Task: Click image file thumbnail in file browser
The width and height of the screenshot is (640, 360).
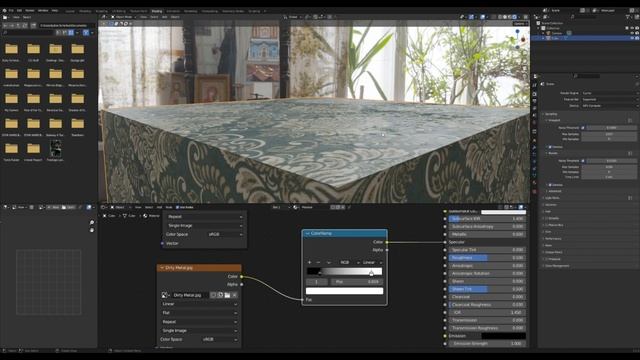Action: [56, 149]
